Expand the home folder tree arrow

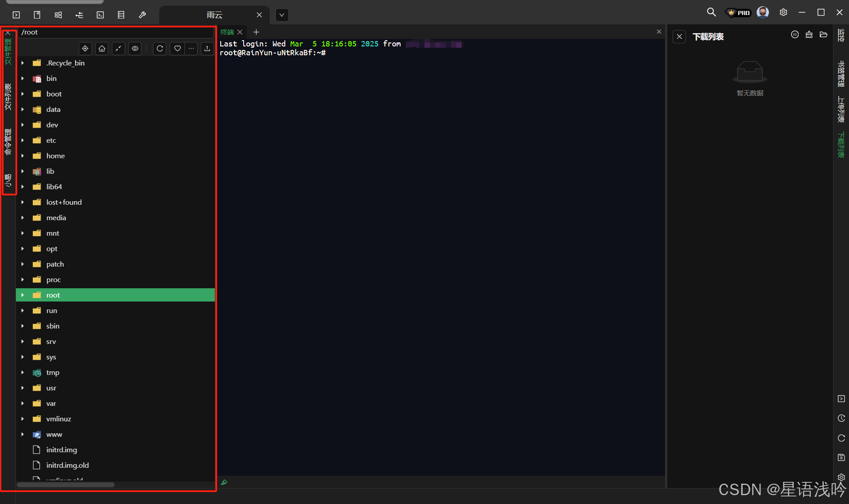pyautogui.click(x=23, y=156)
